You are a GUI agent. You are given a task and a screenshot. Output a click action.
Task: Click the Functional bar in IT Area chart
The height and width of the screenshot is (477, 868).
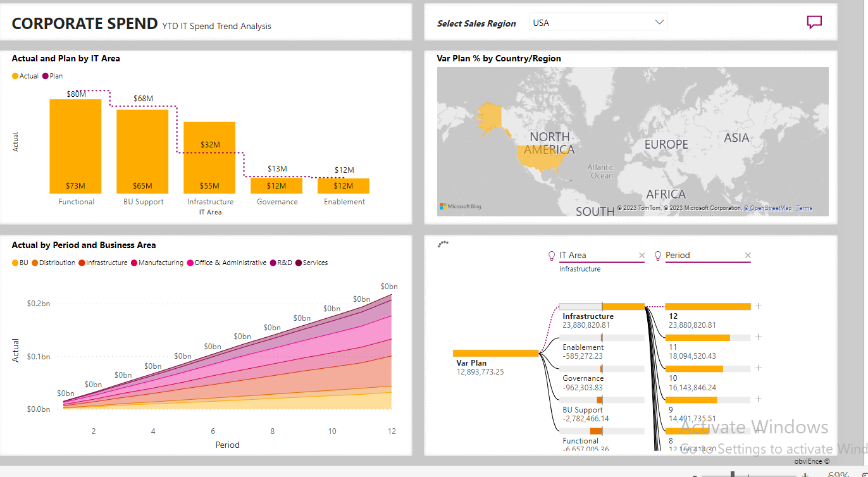point(76,146)
